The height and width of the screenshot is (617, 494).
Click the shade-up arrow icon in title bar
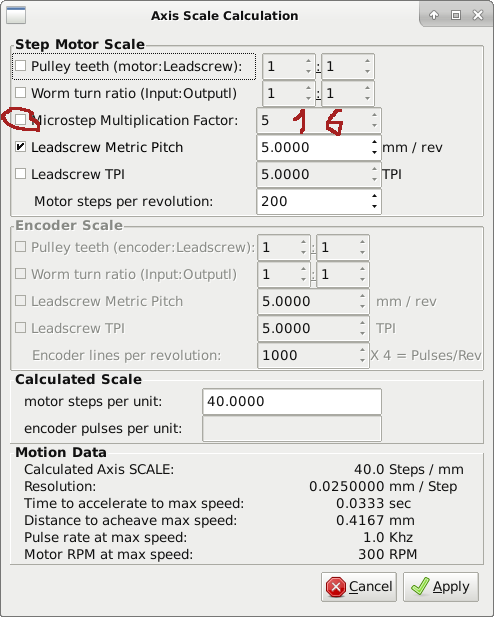pyautogui.click(x=434, y=15)
